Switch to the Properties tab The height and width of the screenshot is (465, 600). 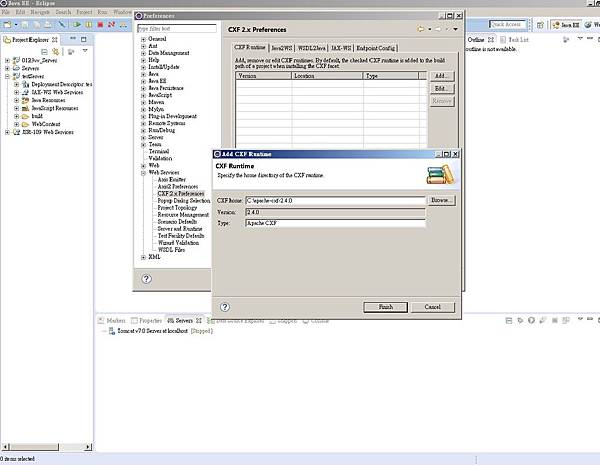pyautogui.click(x=146, y=320)
